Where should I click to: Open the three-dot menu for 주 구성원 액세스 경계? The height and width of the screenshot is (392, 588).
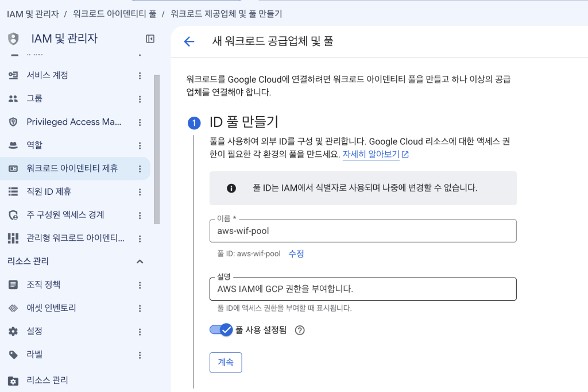(x=140, y=216)
